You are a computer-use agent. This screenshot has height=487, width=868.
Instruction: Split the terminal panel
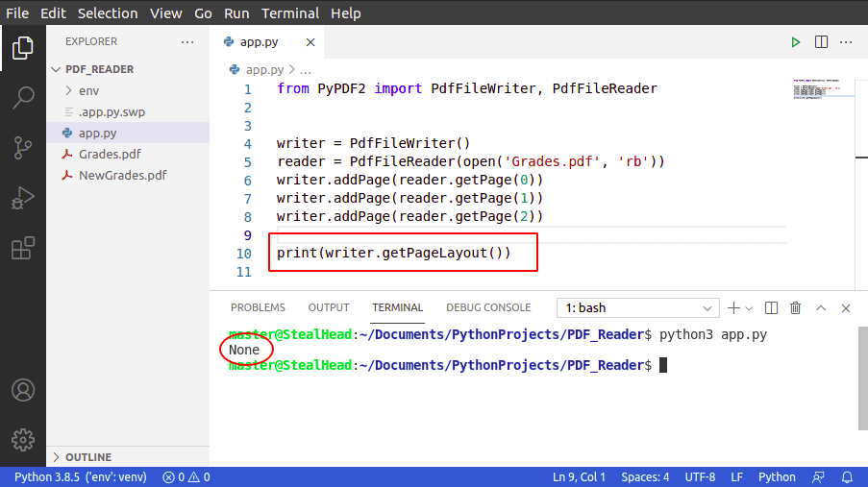(x=771, y=308)
